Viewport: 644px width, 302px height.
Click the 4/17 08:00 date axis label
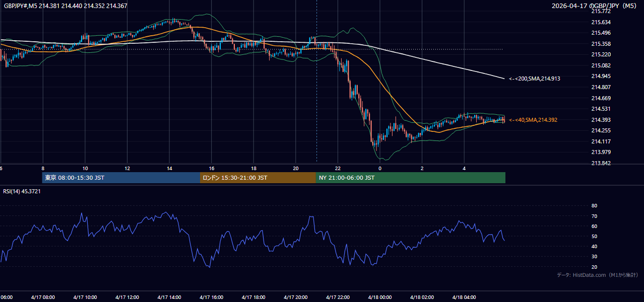click(43, 297)
